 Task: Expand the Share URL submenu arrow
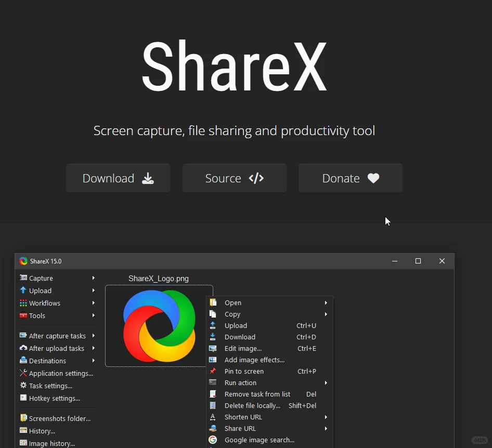tap(326, 428)
